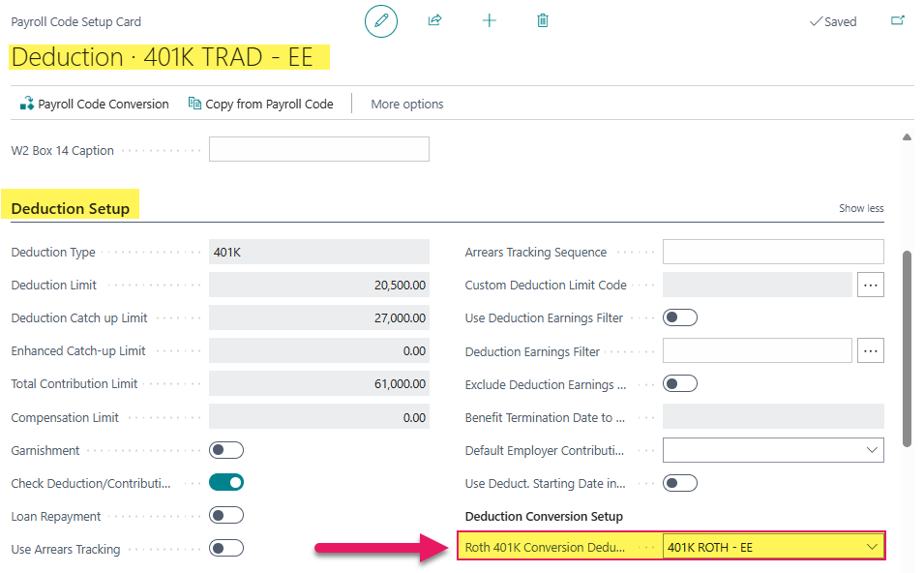Click the plus icon to create new

490,20
